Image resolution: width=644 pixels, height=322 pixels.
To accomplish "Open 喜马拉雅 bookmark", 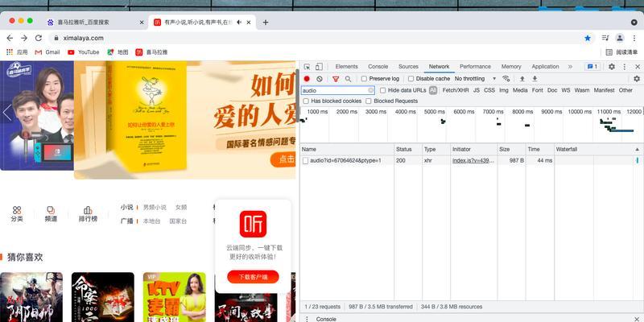I will 151,52.
